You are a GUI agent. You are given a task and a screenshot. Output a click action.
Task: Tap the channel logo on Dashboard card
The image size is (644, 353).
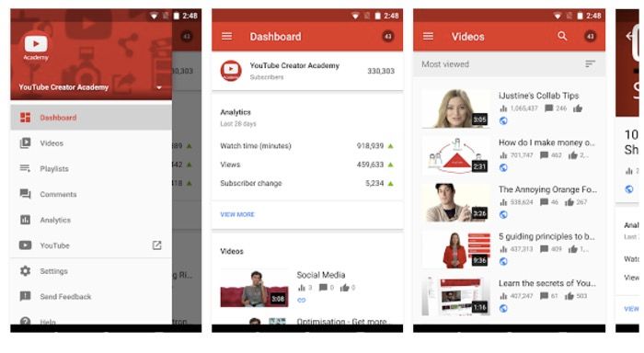click(x=230, y=71)
